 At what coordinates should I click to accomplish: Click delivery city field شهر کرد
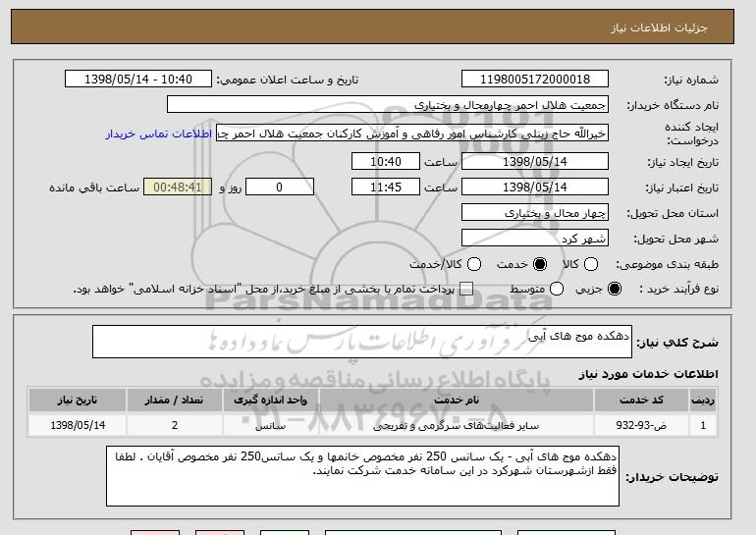point(535,239)
